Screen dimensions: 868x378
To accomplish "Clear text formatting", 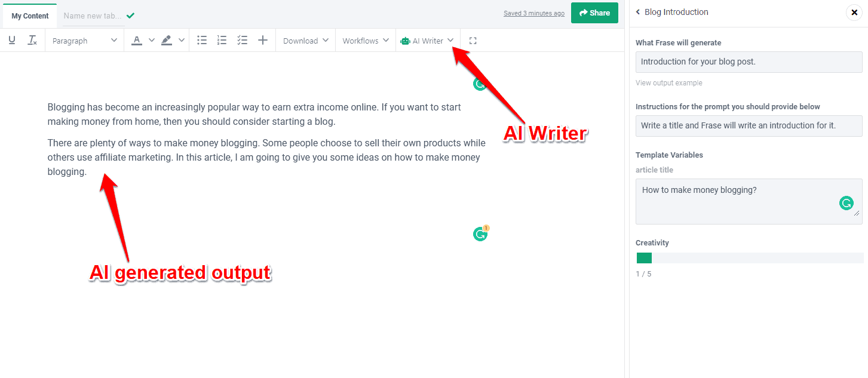I will (32, 41).
